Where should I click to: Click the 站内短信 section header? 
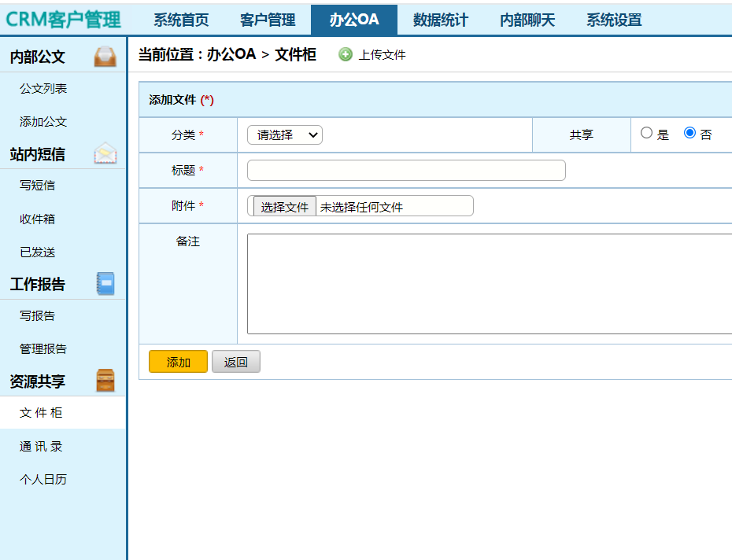pyautogui.click(x=37, y=154)
